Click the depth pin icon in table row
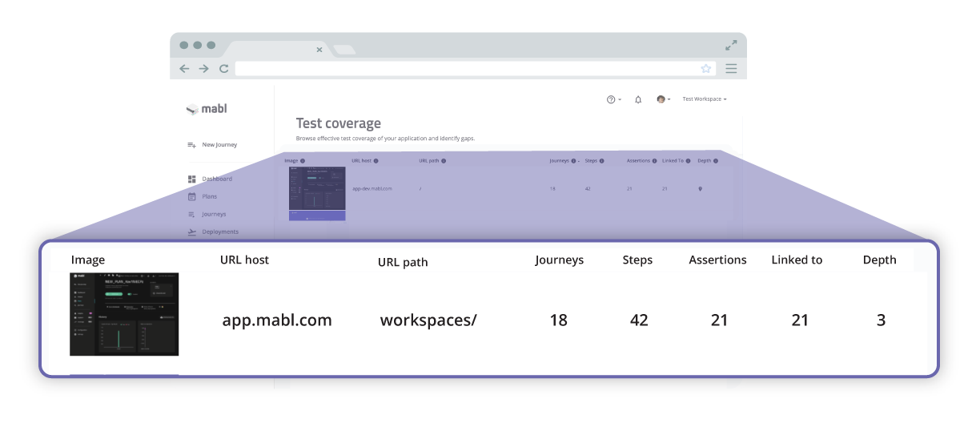Image resolution: width=980 pixels, height=423 pixels. pyautogui.click(x=701, y=189)
